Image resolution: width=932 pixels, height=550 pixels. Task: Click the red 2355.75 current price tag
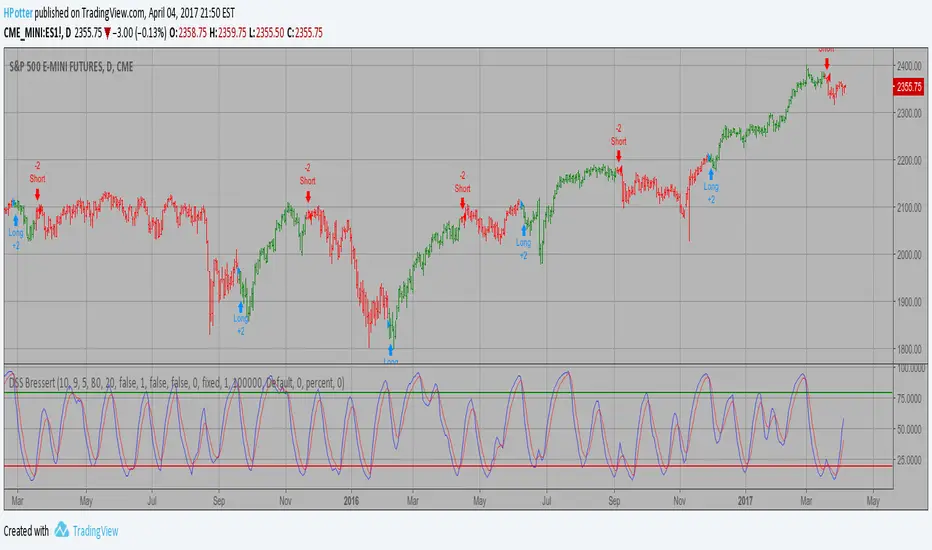click(908, 87)
